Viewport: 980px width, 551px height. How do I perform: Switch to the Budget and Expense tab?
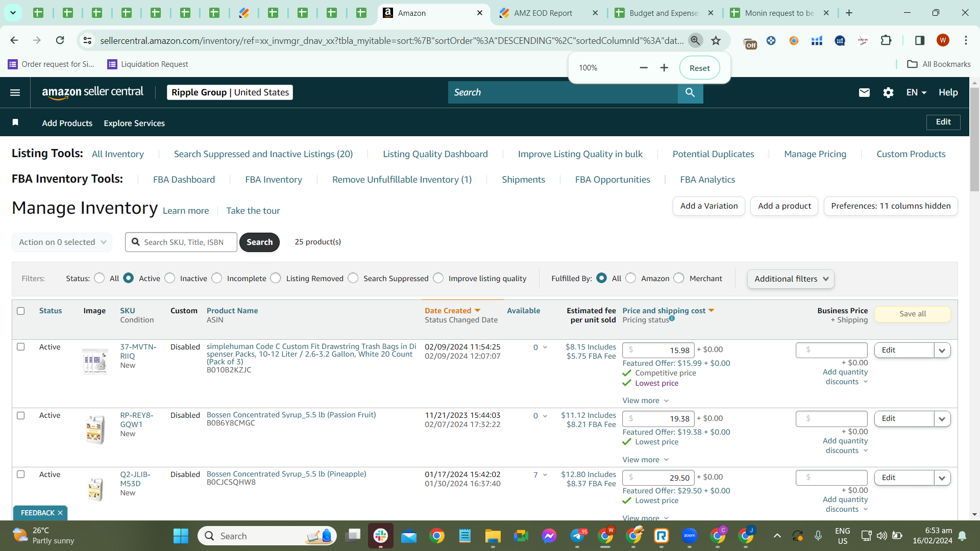(x=665, y=13)
